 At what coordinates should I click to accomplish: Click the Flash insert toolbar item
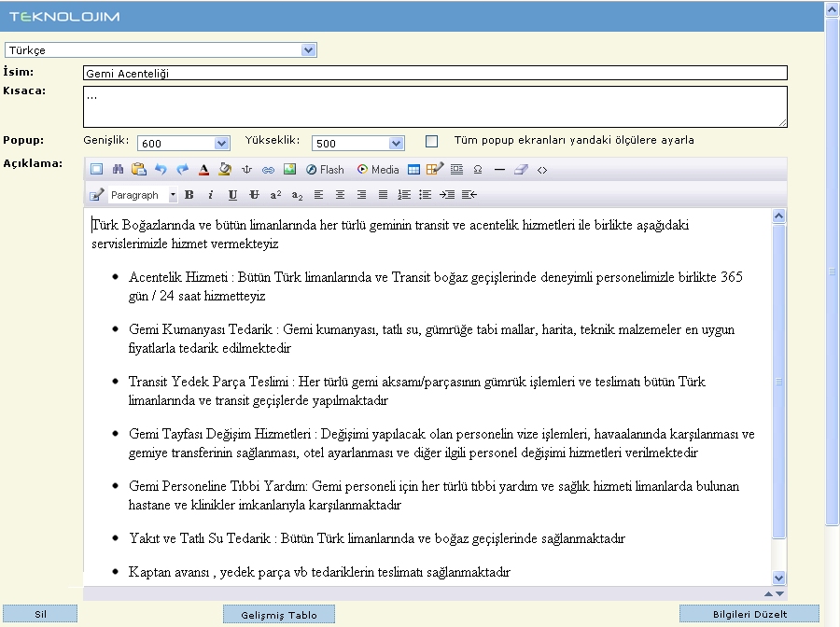(325, 170)
